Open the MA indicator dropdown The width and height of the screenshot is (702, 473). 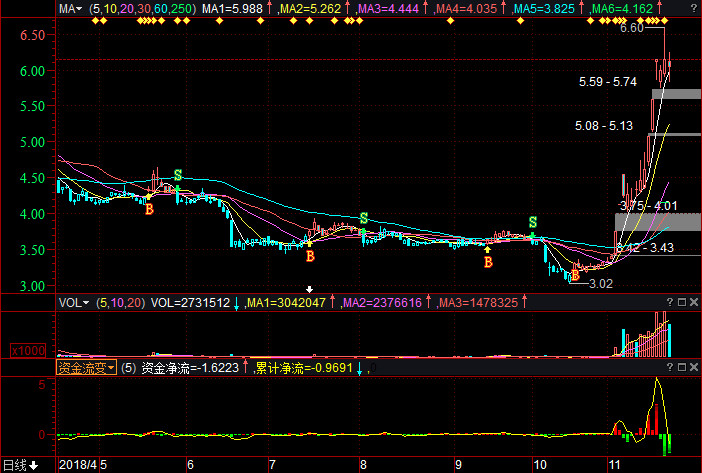[x=70, y=9]
